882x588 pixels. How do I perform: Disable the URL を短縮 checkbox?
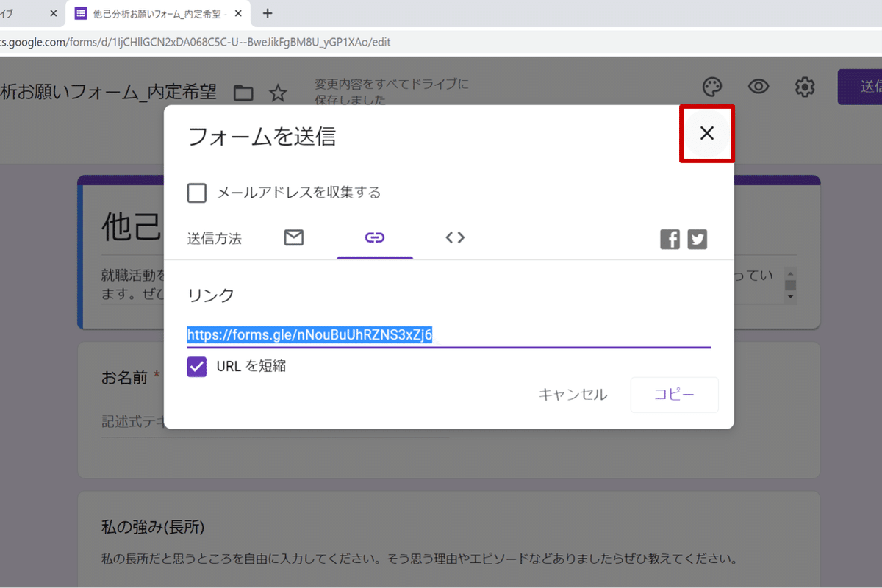pyautogui.click(x=196, y=366)
